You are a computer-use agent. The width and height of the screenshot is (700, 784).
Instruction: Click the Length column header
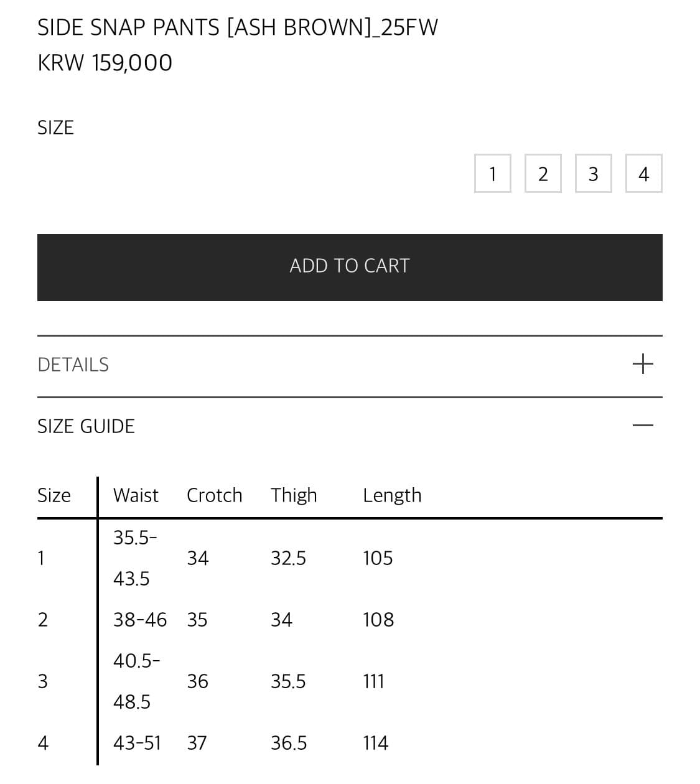click(392, 495)
